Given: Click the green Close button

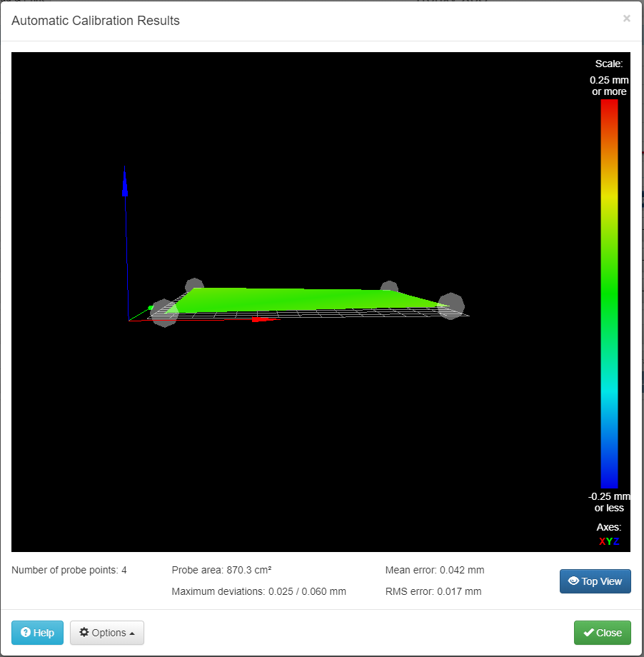Looking at the screenshot, I should (602, 632).
